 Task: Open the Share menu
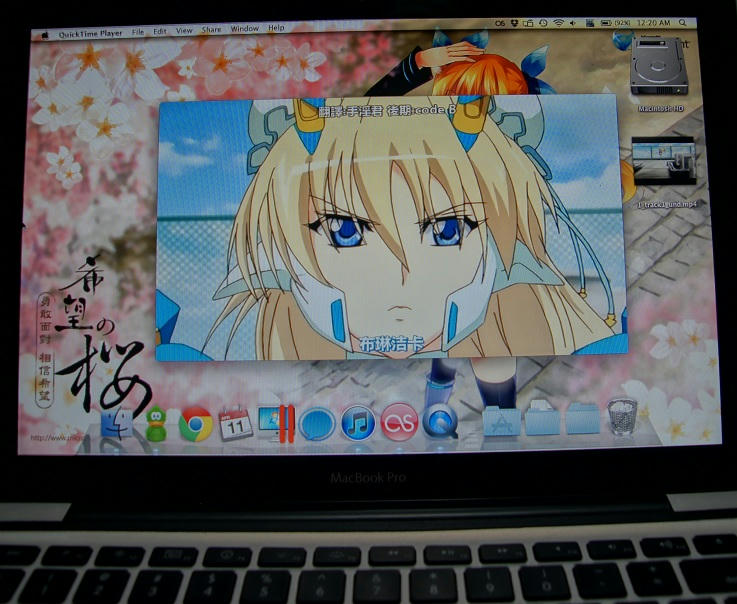212,29
